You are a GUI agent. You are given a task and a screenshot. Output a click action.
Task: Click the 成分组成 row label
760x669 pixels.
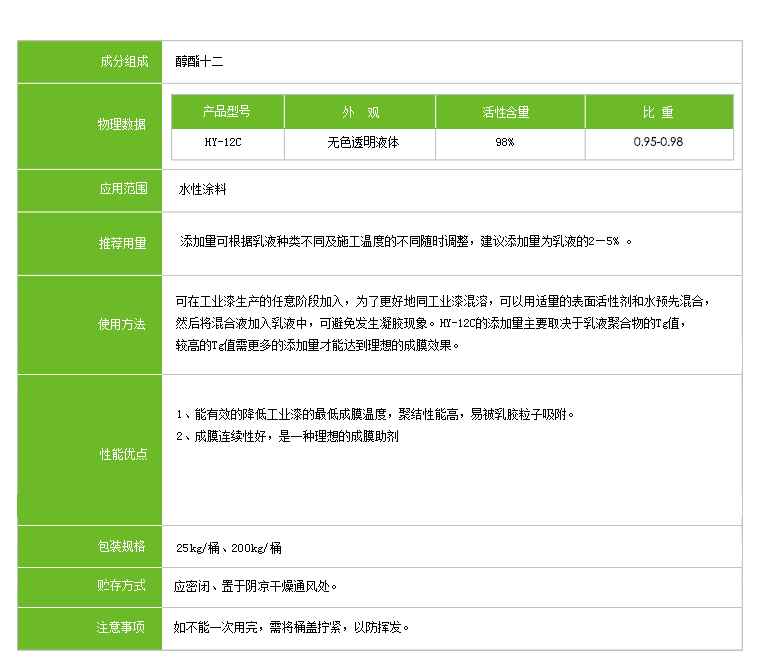122,62
